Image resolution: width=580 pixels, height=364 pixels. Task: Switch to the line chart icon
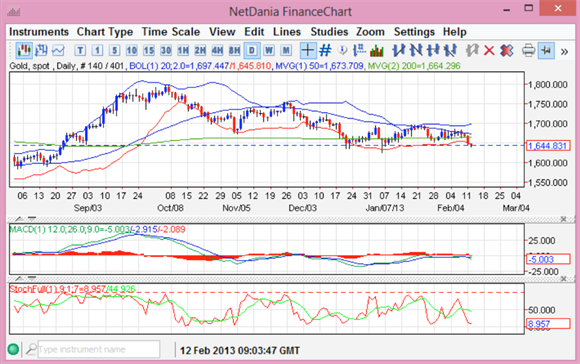coord(58,50)
